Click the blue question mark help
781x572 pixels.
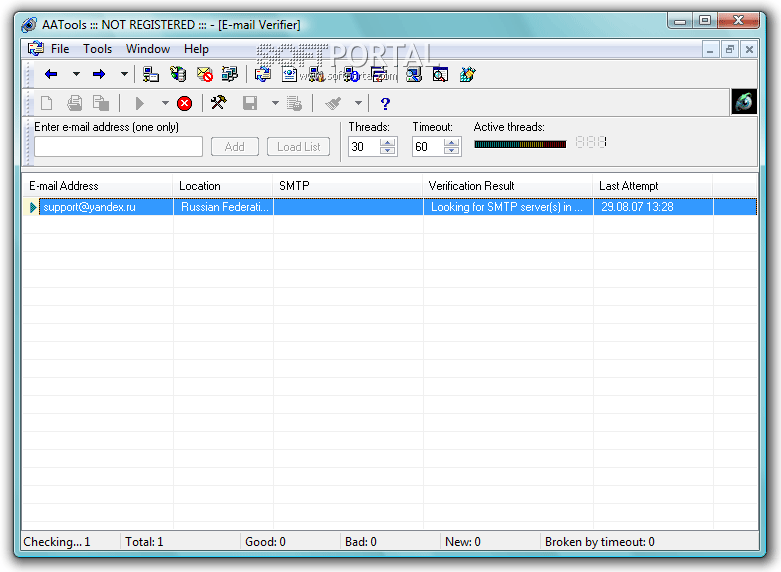[385, 104]
